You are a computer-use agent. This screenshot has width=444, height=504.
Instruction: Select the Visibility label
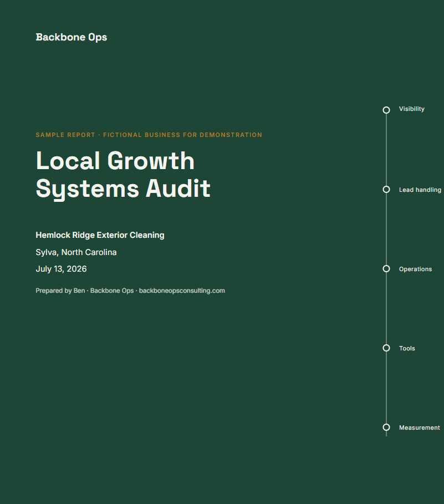411,109
